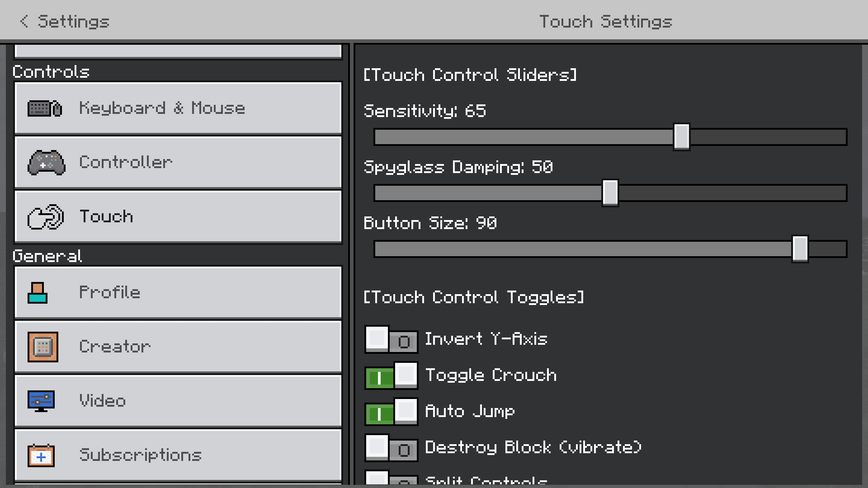Toggle the partially visible Split Controls switch
This screenshot has width=868, height=488.
(x=392, y=478)
